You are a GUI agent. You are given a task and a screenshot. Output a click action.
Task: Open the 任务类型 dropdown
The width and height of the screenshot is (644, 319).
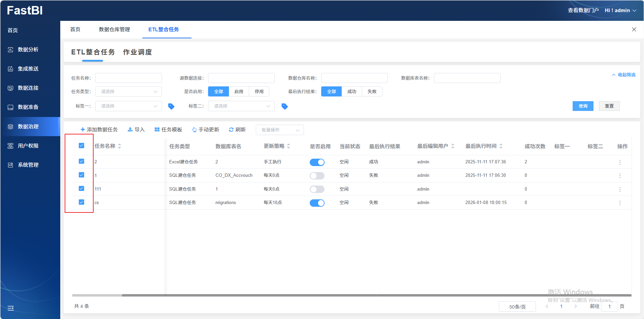click(128, 91)
